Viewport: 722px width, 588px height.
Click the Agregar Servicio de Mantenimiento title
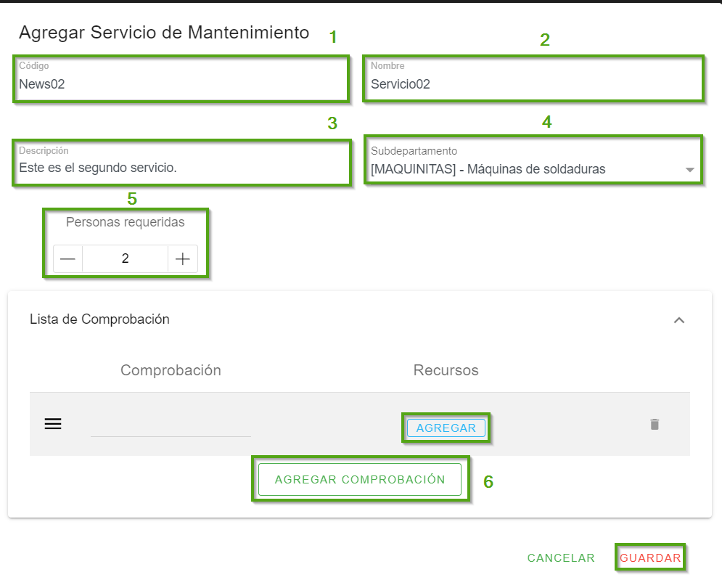[x=164, y=33]
